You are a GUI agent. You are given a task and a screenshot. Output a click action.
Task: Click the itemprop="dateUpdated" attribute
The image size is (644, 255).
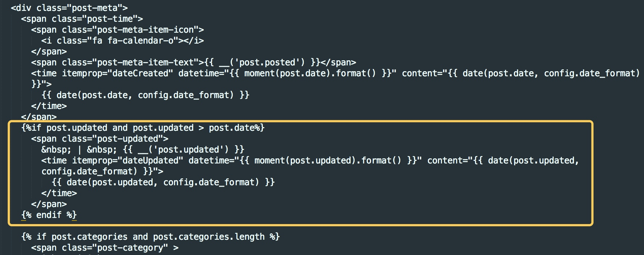pos(127,161)
